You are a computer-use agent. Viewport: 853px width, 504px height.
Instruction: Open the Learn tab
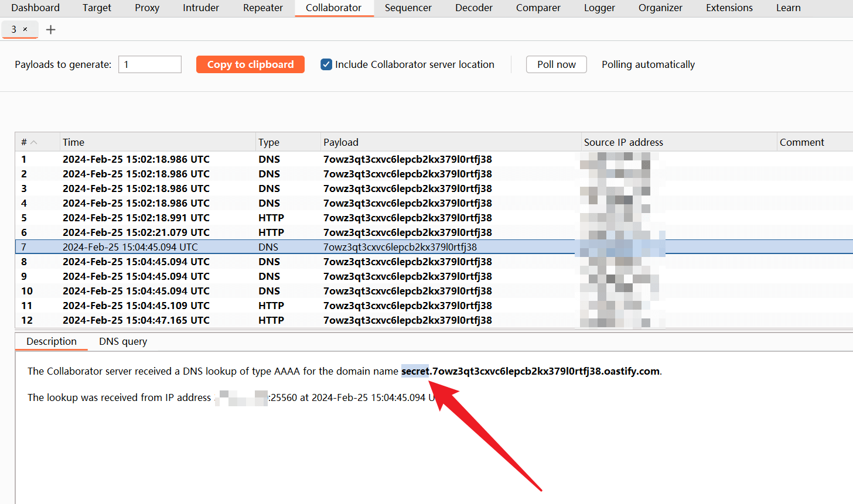[789, 8]
